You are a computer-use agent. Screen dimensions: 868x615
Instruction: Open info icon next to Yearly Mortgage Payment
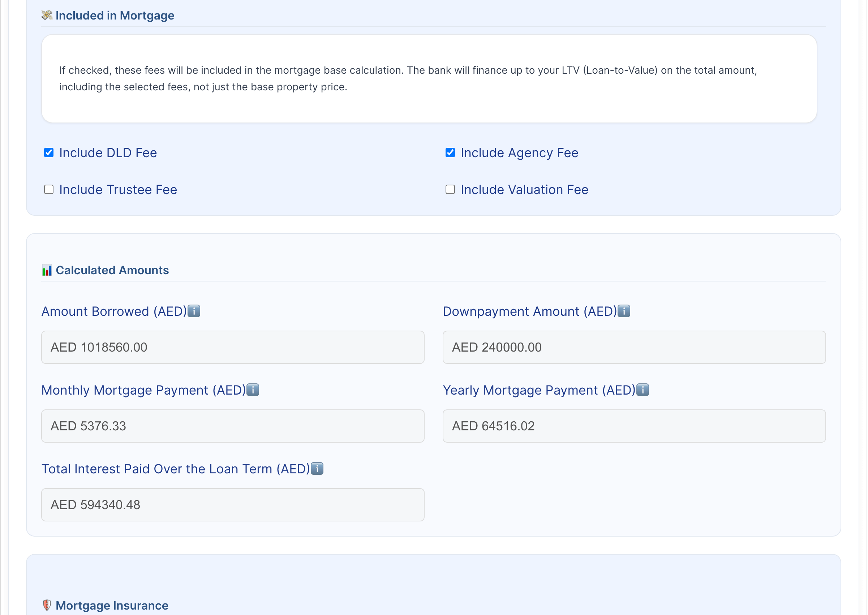pos(643,390)
